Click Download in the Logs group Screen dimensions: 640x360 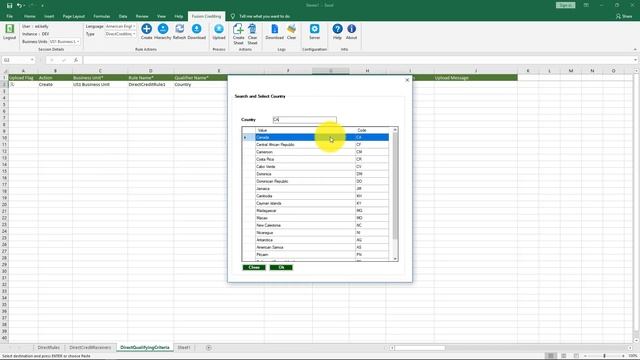274,32
